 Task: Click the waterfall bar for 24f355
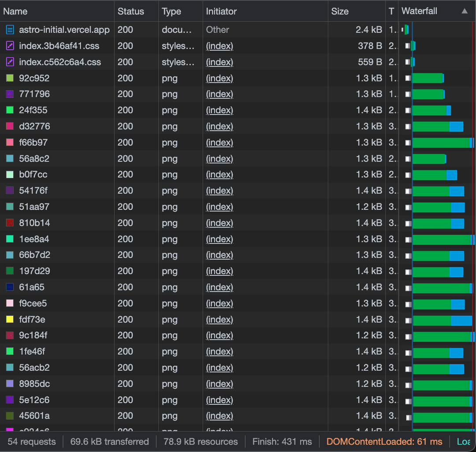430,110
